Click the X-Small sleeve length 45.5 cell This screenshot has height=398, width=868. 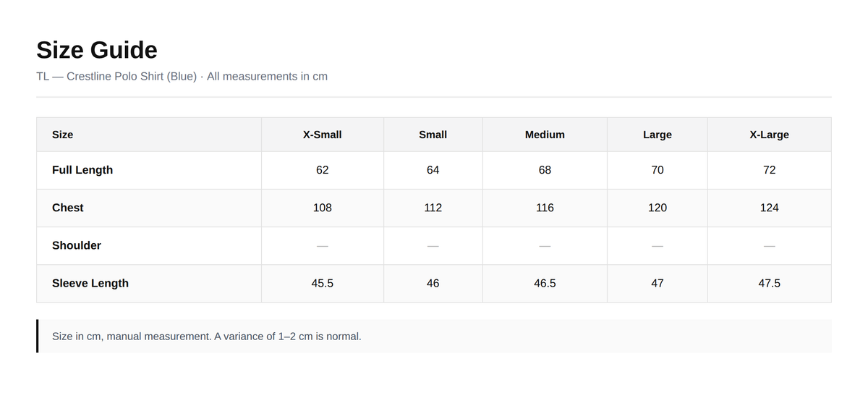323,283
